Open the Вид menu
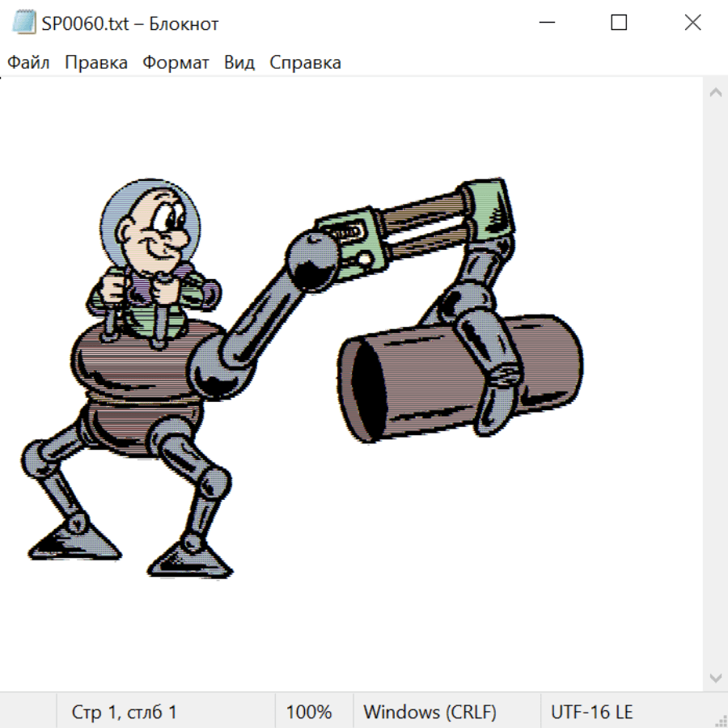Image resolution: width=728 pixels, height=728 pixels. click(239, 63)
